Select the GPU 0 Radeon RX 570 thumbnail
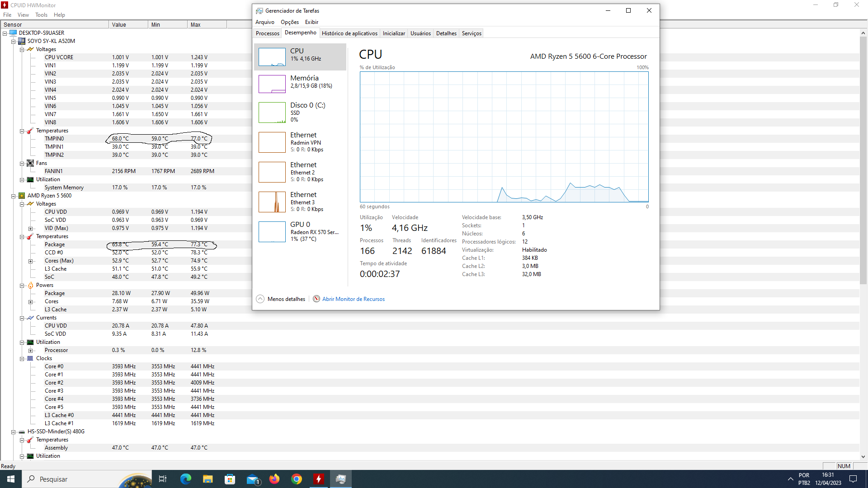This screenshot has height=488, width=868. pyautogui.click(x=272, y=231)
